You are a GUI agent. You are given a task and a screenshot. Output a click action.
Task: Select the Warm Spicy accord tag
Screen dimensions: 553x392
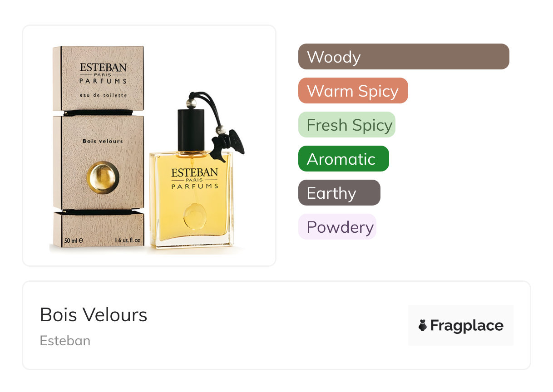coord(353,91)
